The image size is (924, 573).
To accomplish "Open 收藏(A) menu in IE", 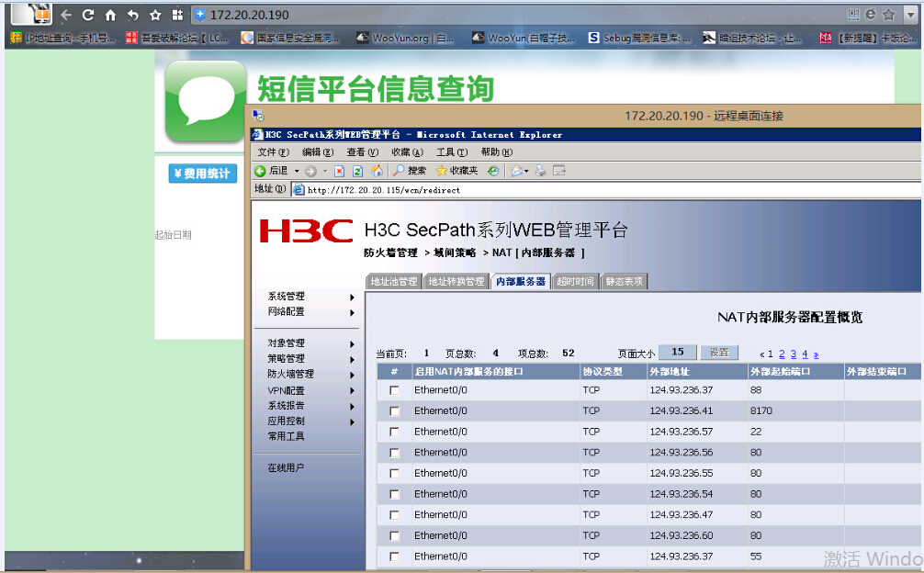I will pyautogui.click(x=407, y=152).
